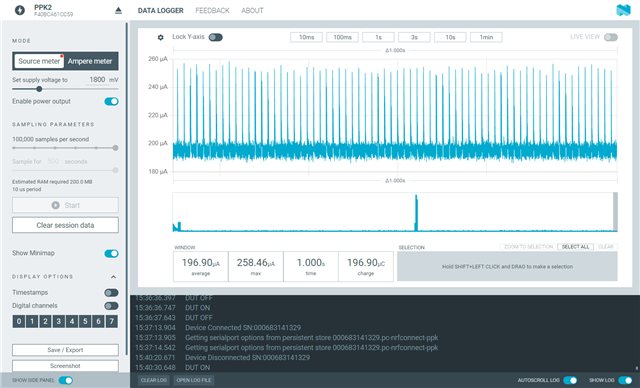The height and width of the screenshot is (388, 640).
Task: Click the Nordic Semiconductor logo
Action: 623,10
